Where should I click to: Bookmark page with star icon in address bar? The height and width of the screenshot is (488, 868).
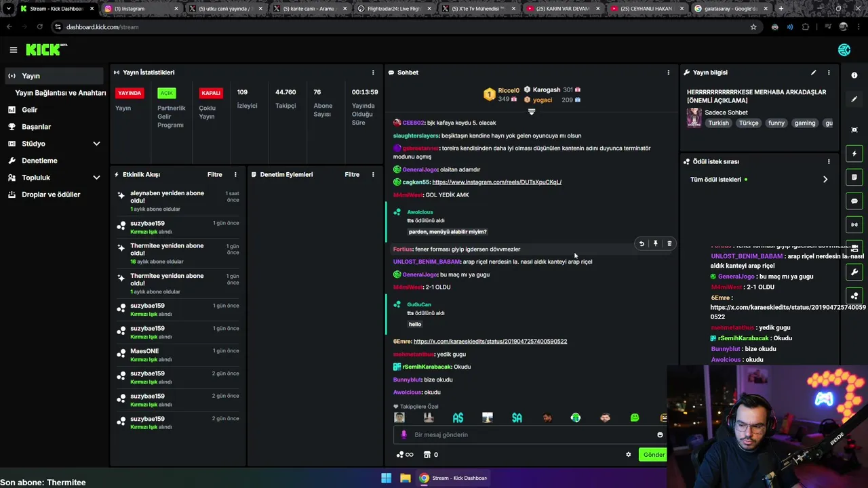point(753,27)
